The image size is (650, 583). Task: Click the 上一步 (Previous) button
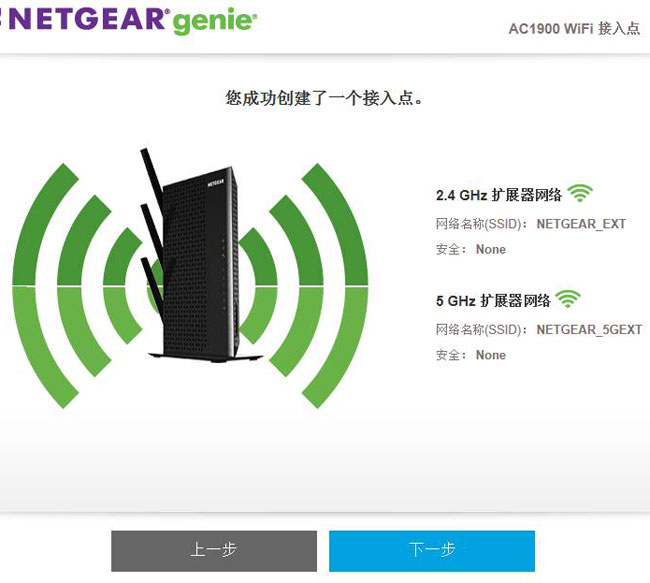coord(214,551)
